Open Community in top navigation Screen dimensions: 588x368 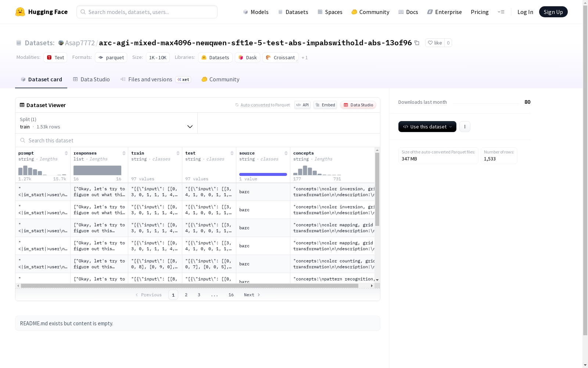pos(370,12)
